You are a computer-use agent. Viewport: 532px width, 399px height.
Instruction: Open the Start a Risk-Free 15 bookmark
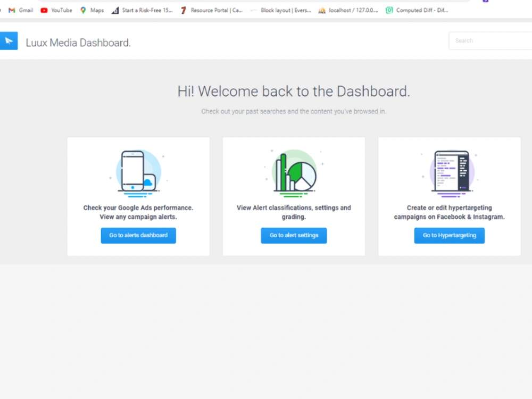142,10
